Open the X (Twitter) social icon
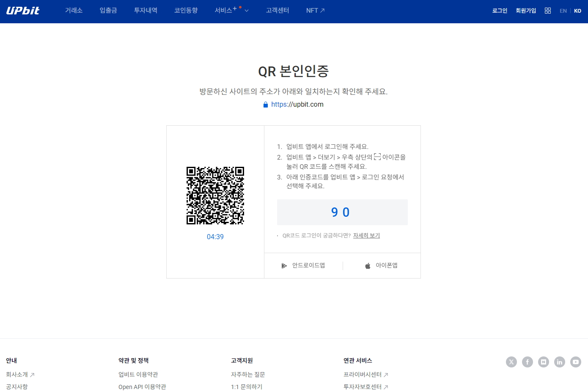Viewport: 588px width, 392px height. (x=511, y=362)
